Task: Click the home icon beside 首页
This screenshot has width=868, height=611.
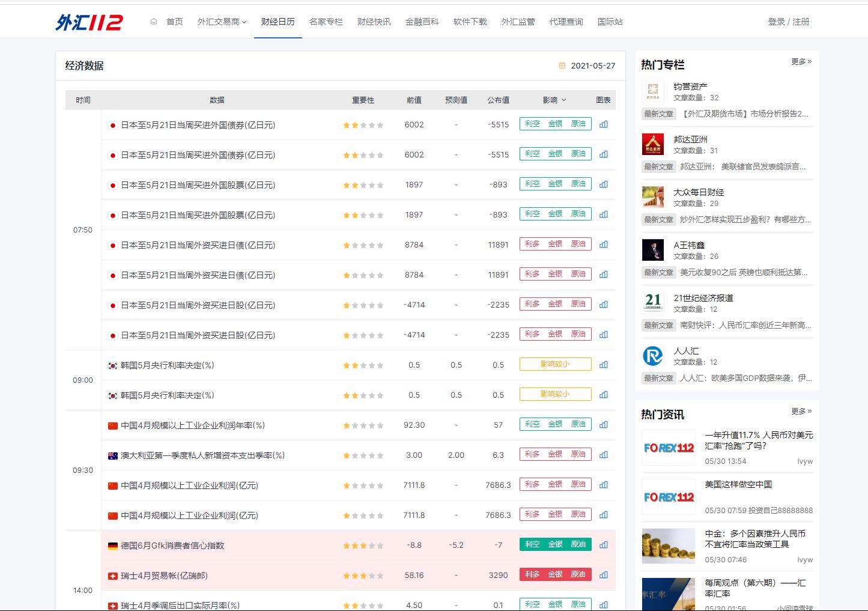Action: [x=154, y=22]
